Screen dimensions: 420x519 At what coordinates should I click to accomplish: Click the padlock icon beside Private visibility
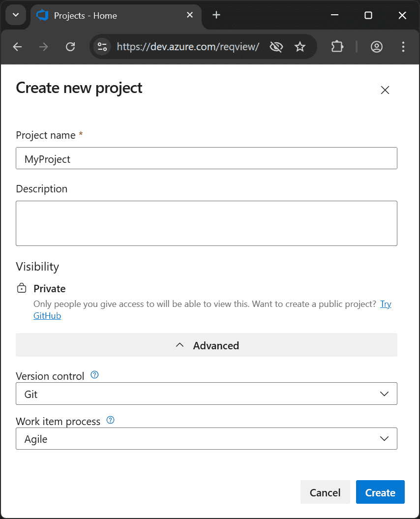22,288
